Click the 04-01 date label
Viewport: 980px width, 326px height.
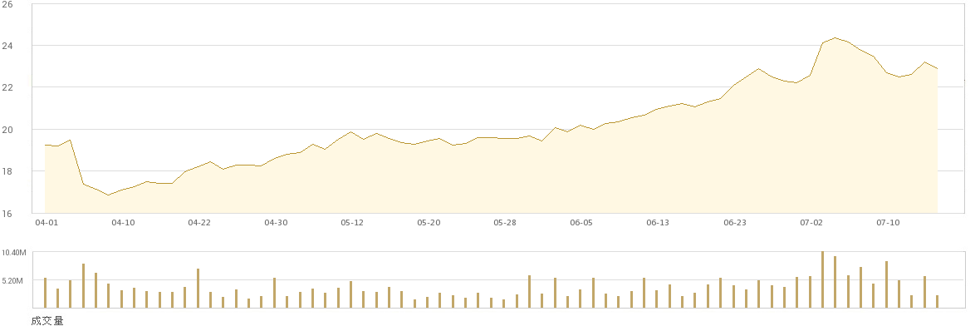pyautogui.click(x=47, y=223)
